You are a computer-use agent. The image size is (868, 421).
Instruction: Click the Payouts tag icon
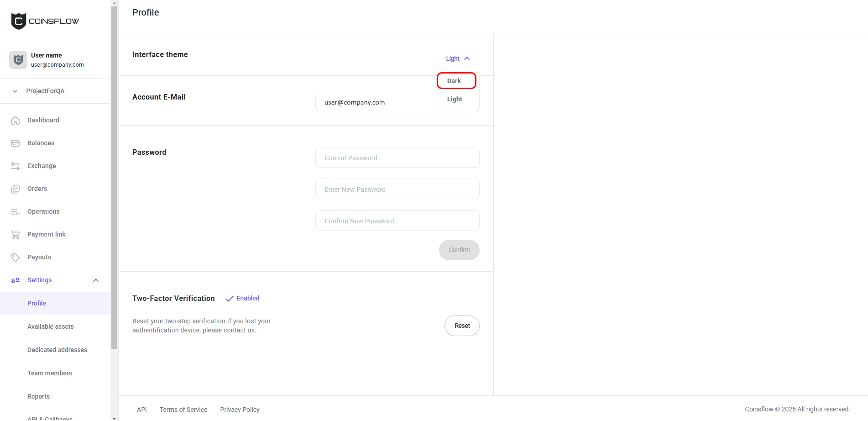16,258
